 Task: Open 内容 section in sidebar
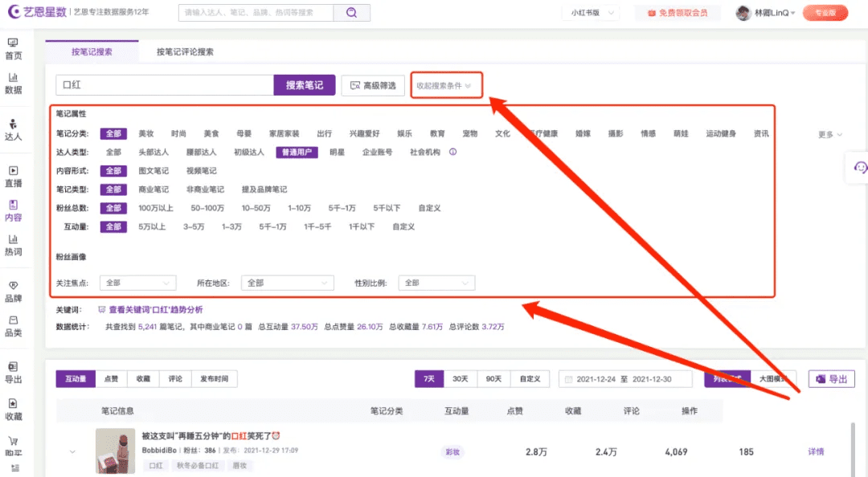[x=14, y=211]
